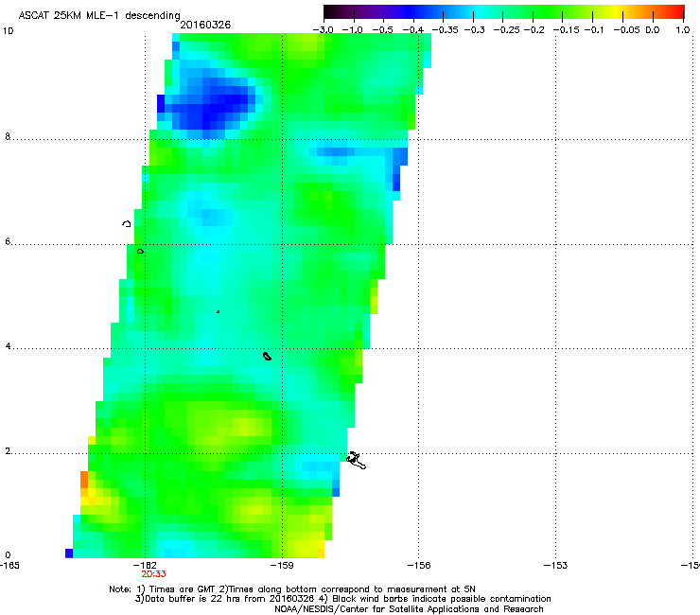The height and width of the screenshot is (615, 700).
Task: Click the large dark blue patch near latitude 9
Action: (210, 105)
